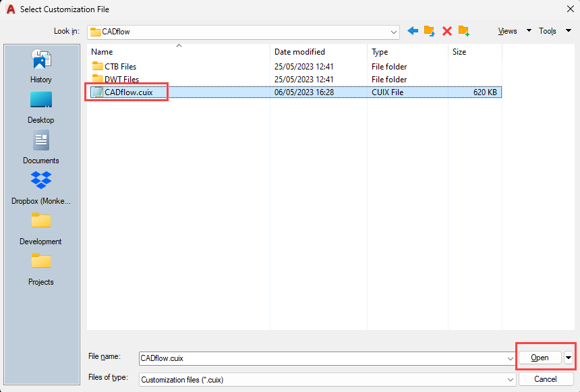
Task: Select the DWT Files folder name
Action: (121, 79)
